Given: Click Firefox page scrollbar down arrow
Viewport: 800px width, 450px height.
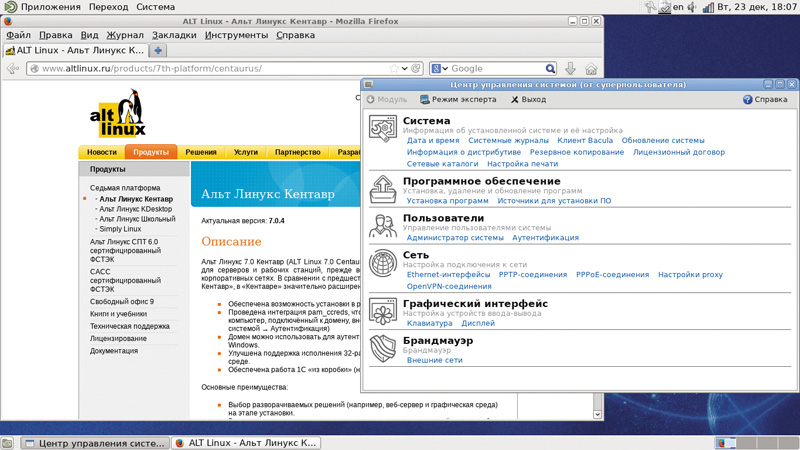Looking at the screenshot, I should point(597,414).
